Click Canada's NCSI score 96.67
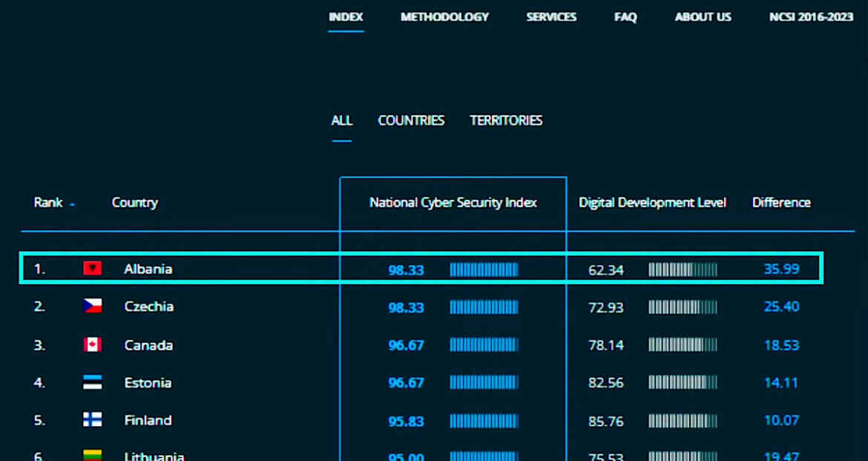The width and height of the screenshot is (868, 461). (406, 345)
